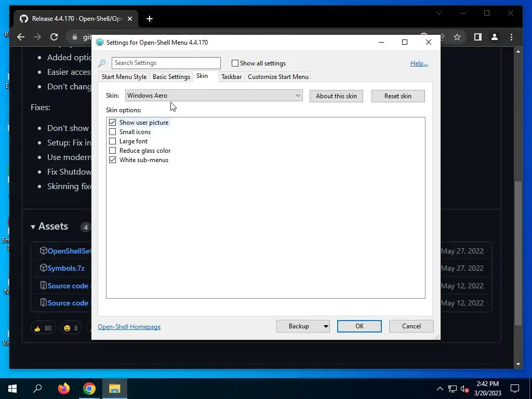Open the notification center icon
Image resolution: width=532 pixels, height=399 pixels.
pos(515,389)
